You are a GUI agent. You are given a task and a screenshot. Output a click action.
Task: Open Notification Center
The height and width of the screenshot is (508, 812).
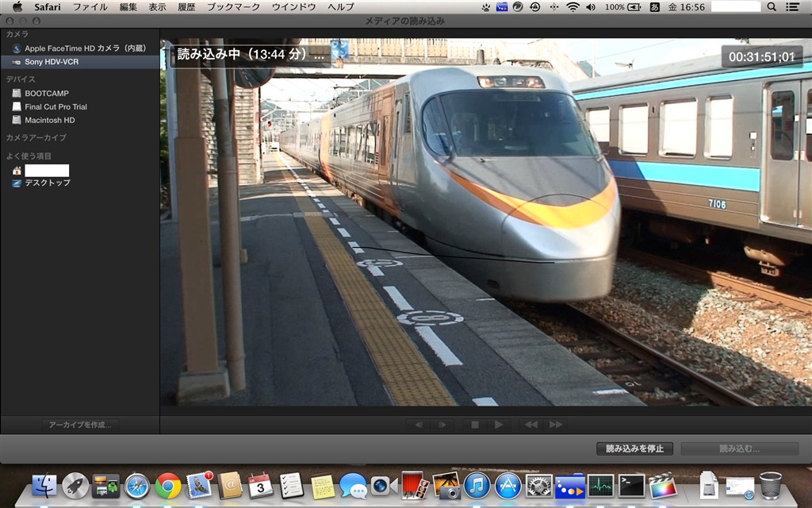pos(792,6)
